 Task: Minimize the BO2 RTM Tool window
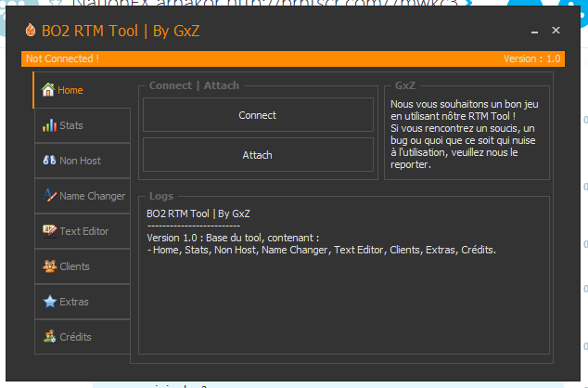tap(535, 31)
